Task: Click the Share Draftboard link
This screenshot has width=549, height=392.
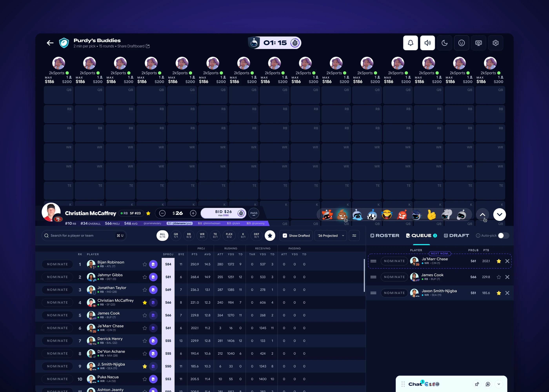Action: pos(133,46)
